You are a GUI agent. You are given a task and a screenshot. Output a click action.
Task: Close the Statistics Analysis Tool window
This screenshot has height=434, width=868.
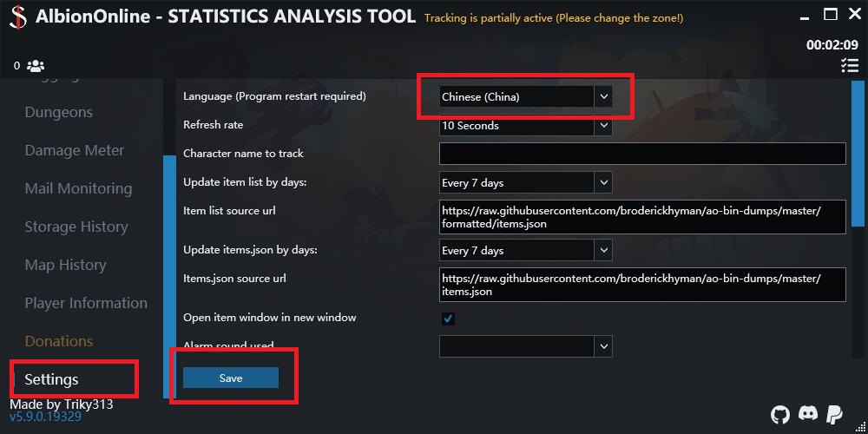[855, 15]
